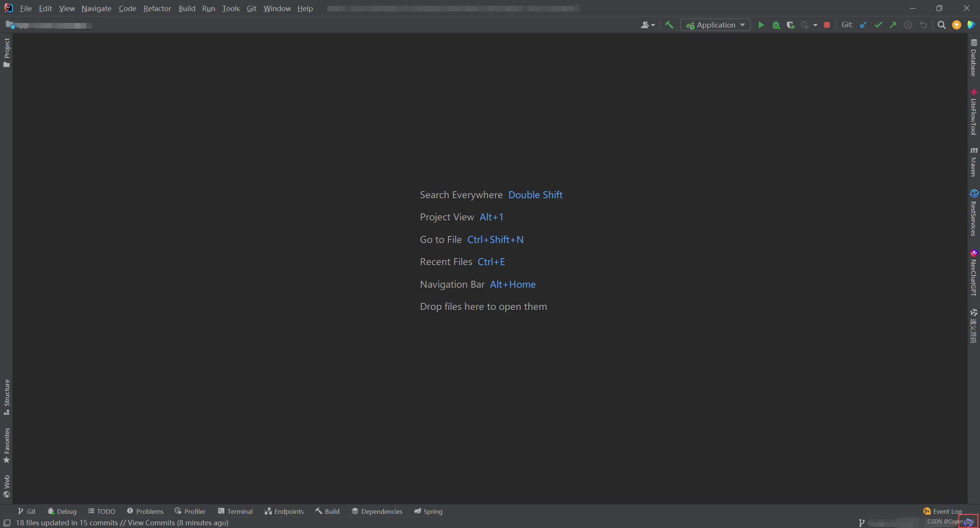Build project with the hammer icon
The image size is (980, 528).
pos(669,25)
